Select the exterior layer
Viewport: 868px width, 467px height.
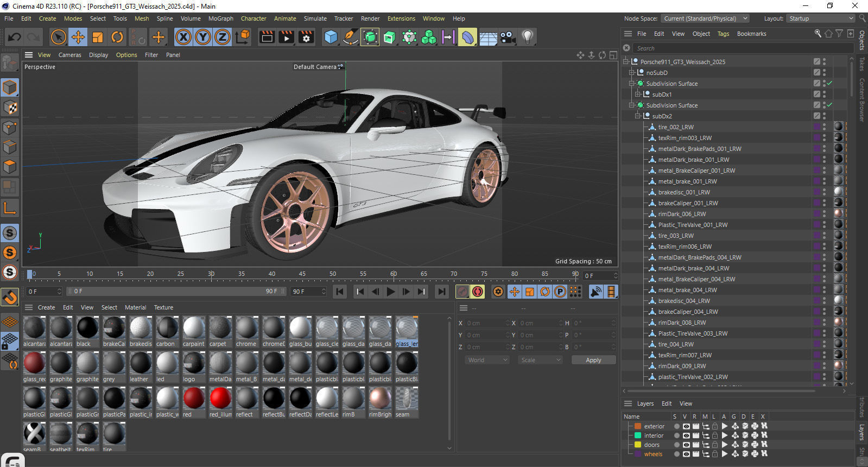tap(654, 426)
